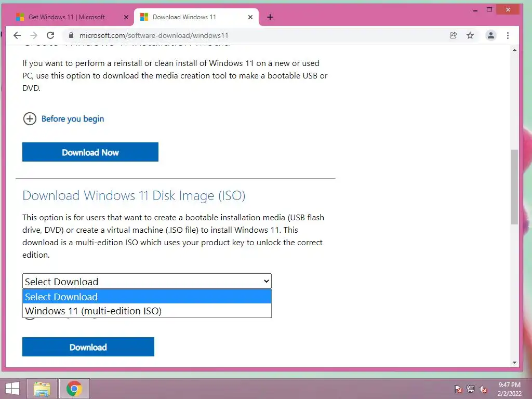Open the Chrome profile avatar icon

coord(490,35)
